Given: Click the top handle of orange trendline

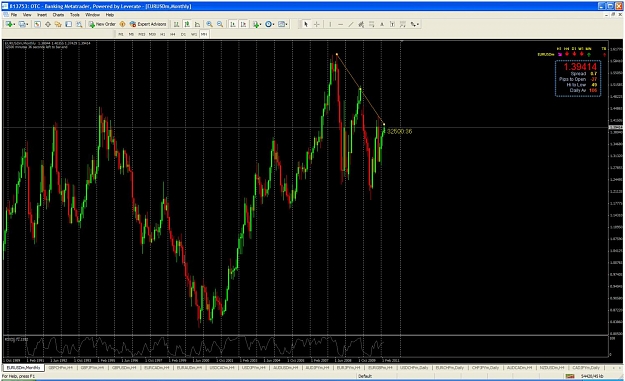Looking at the screenshot, I should coord(336,54).
